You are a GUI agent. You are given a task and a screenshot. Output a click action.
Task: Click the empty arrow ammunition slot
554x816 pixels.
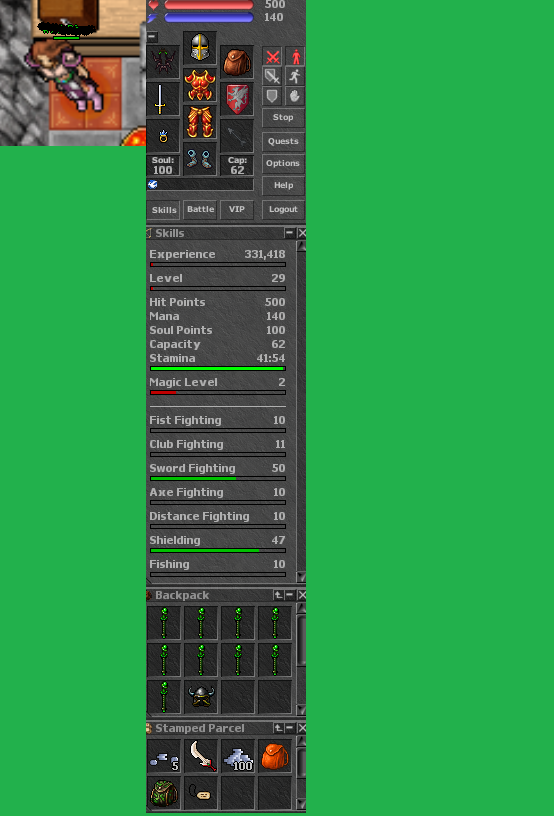click(237, 136)
